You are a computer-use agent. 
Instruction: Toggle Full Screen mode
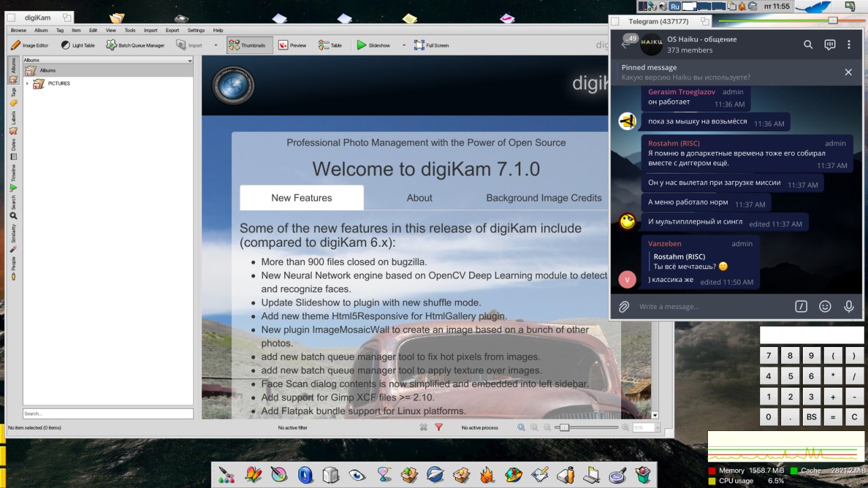click(432, 45)
